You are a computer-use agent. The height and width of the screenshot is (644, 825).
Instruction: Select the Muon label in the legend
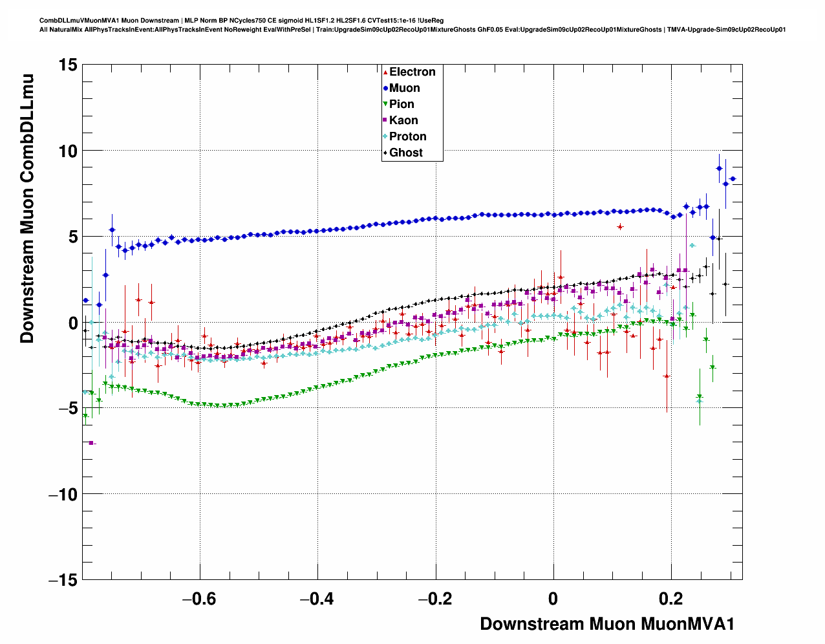pyautogui.click(x=404, y=88)
